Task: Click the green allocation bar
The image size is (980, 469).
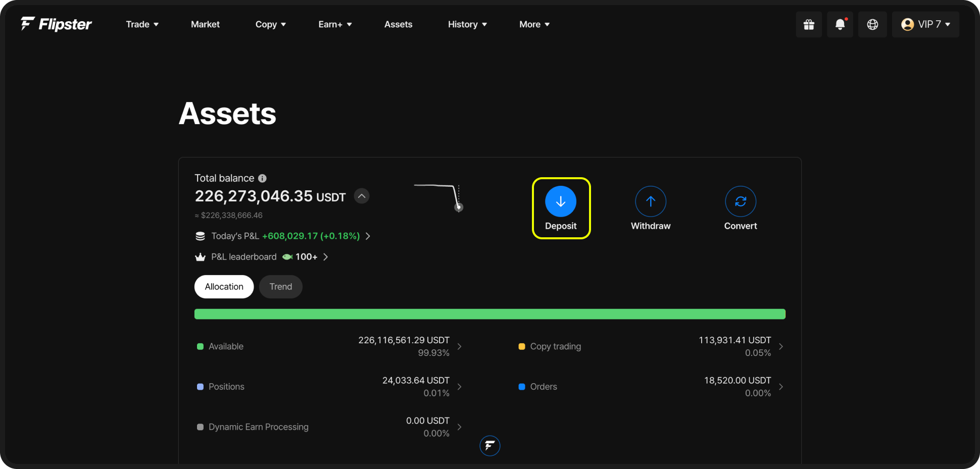Action: coord(490,314)
